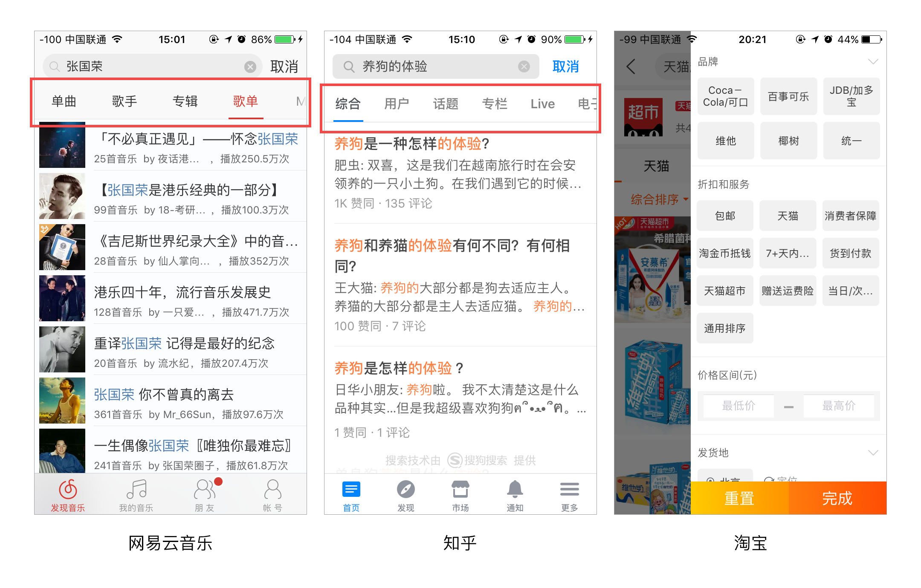Viewport: 921px width, 588px height.
Task: Open playlist 张国荣是港乐经典的一部分
Action: click(x=171, y=196)
